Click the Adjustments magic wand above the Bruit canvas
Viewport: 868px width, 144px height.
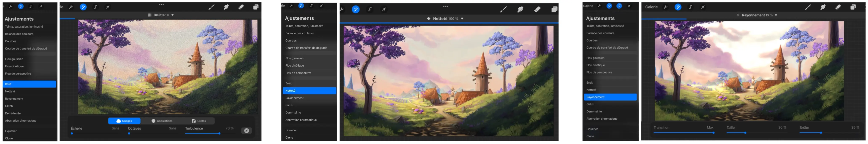(83, 7)
